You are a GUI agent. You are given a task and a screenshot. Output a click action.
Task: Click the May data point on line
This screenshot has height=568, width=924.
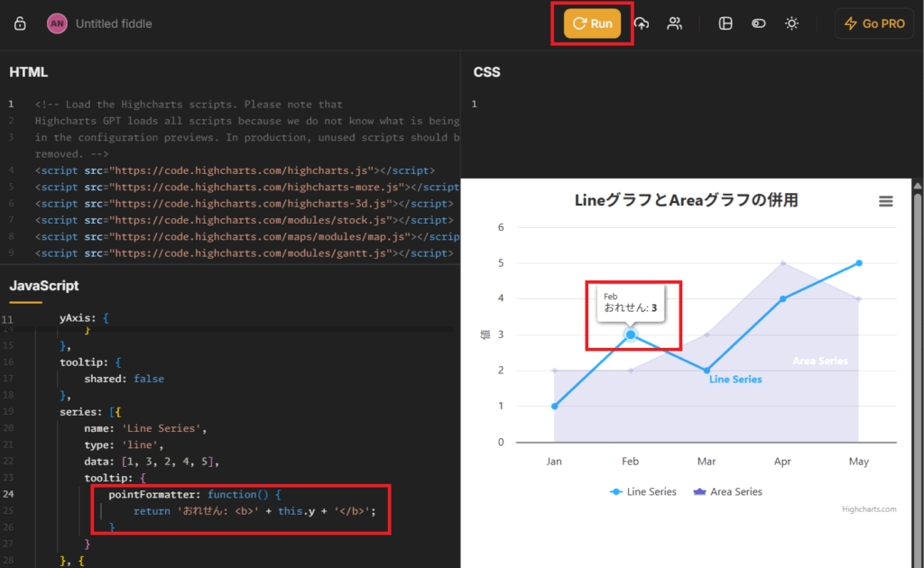point(859,263)
